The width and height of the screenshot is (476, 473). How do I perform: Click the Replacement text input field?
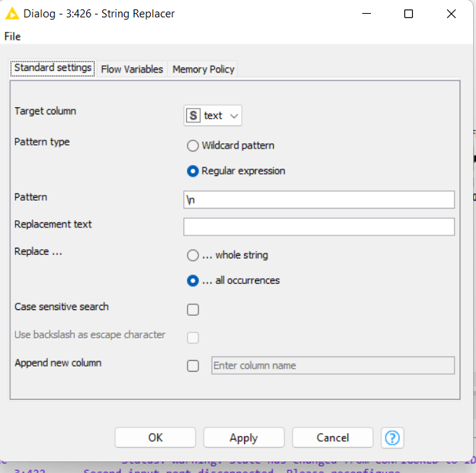point(319,227)
